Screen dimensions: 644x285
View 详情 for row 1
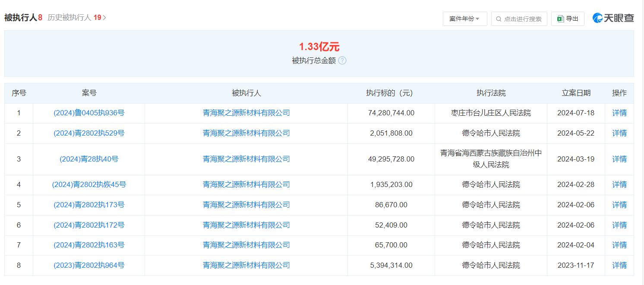point(619,113)
